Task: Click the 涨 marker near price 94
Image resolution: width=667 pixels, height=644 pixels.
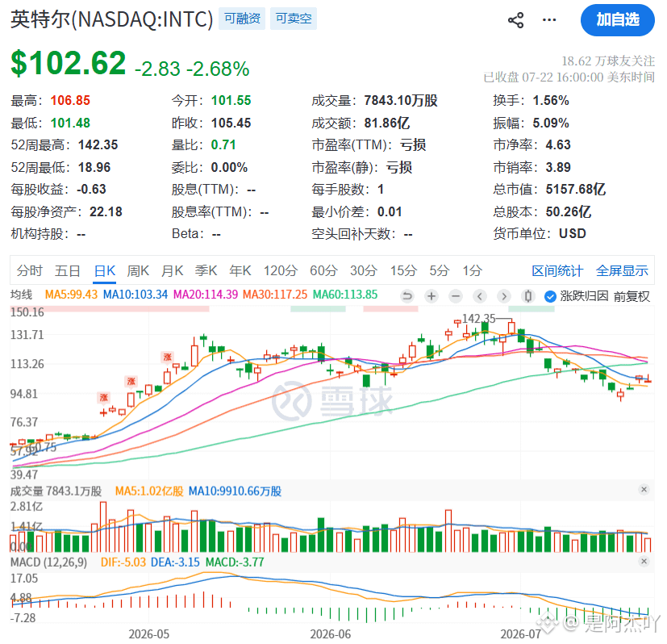Action: point(103,398)
